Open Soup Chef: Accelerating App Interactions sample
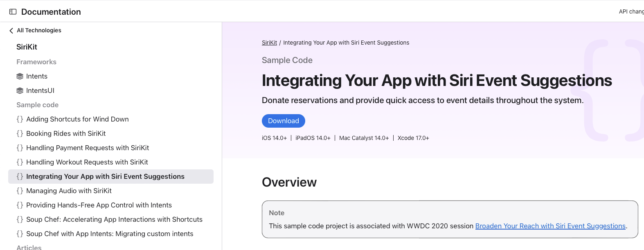 114,220
